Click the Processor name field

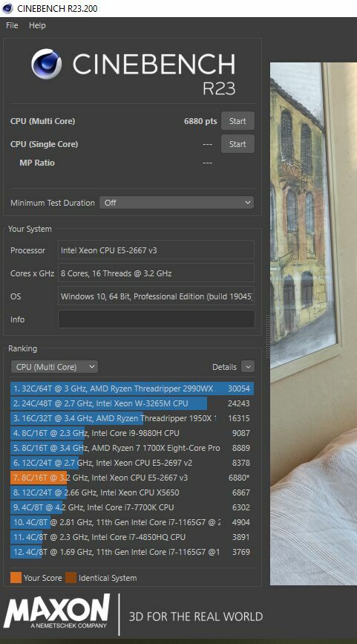point(157,250)
